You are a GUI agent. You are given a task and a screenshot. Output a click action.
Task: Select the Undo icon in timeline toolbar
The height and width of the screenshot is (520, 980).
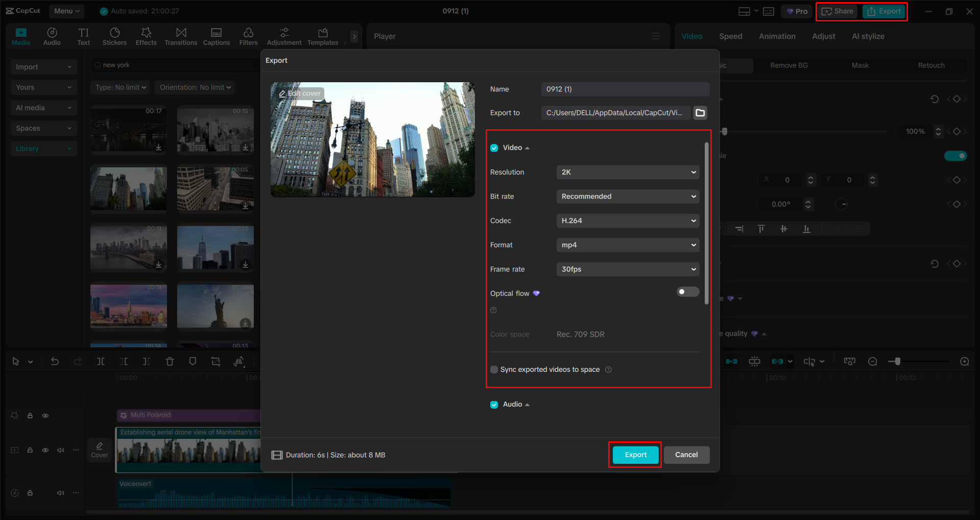(55, 361)
